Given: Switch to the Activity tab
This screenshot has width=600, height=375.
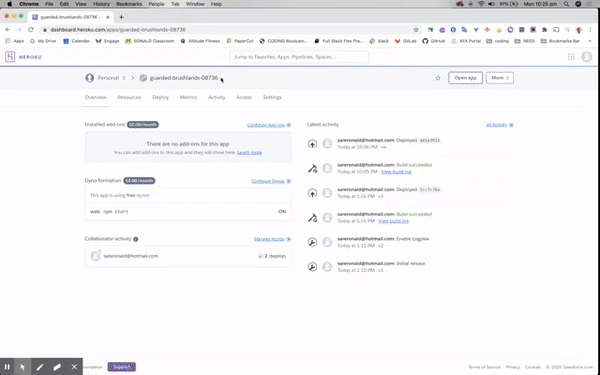Looking at the screenshot, I should click(x=217, y=97).
